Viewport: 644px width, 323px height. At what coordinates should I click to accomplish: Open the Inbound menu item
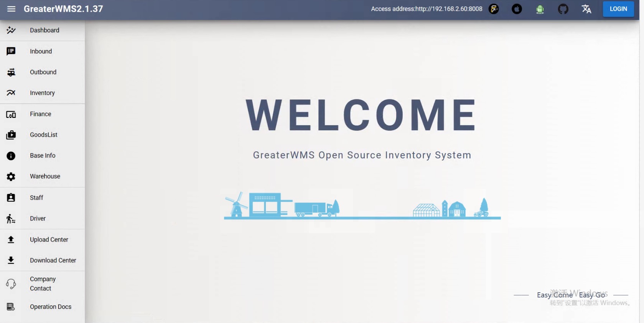pyautogui.click(x=43, y=51)
